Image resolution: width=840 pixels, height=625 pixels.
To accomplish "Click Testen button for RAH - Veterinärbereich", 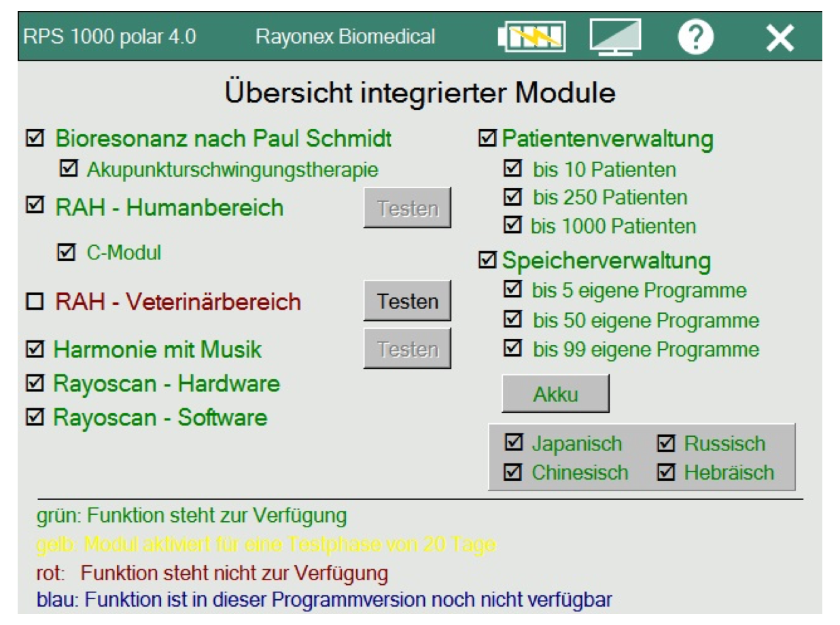I will point(407,301).
